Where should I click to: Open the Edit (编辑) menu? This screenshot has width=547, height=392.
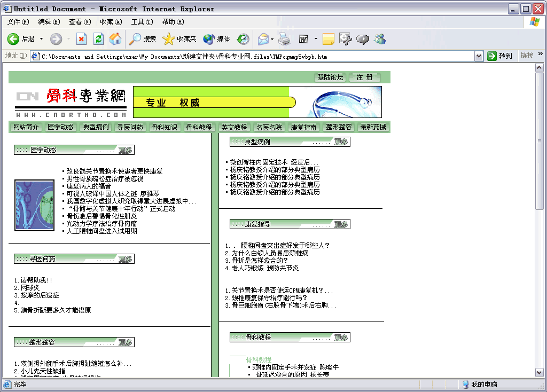click(49, 22)
